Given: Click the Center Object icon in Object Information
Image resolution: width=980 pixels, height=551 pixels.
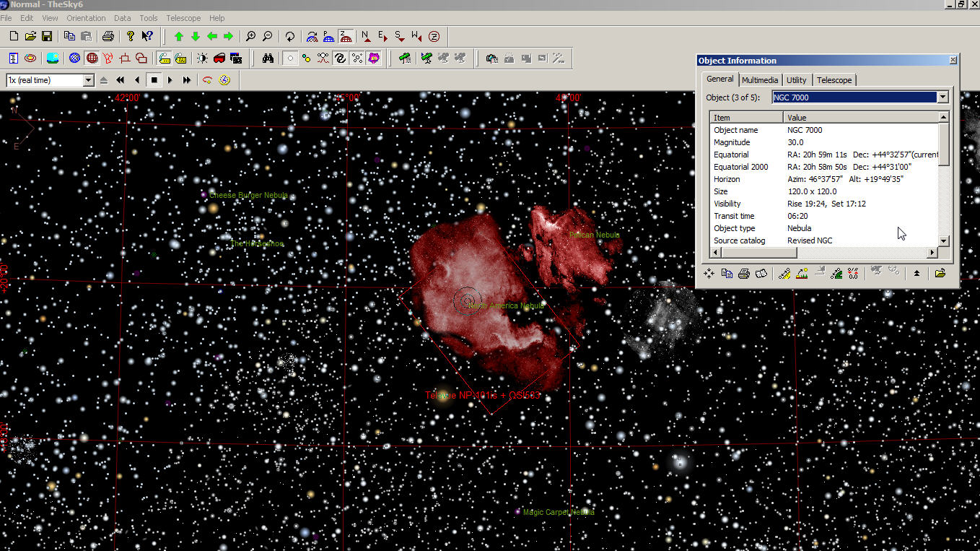Looking at the screenshot, I should click(709, 274).
